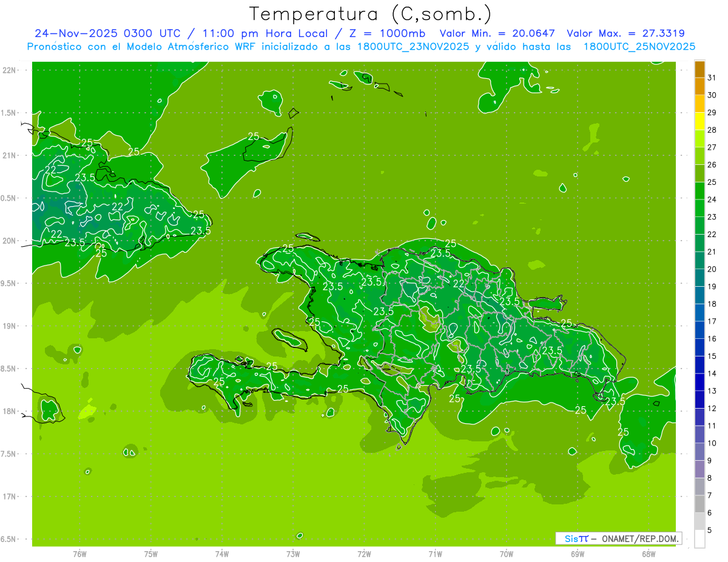The height and width of the screenshot is (562, 728).
Task: Click the blue color bar segment between 16 and 17
Action: point(699,330)
